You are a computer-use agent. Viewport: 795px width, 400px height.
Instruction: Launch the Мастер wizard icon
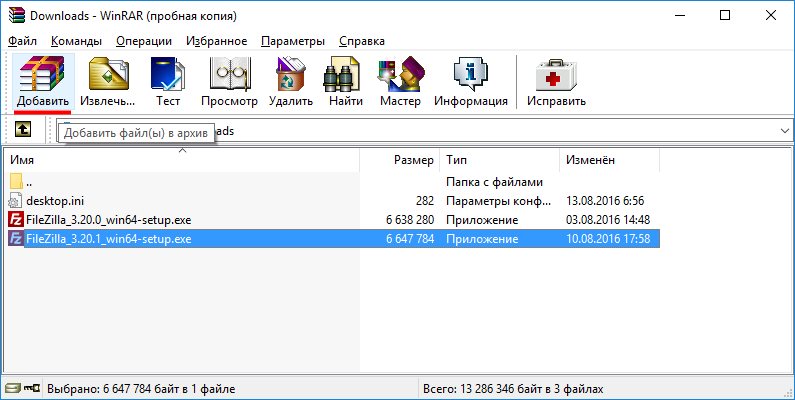pos(400,74)
